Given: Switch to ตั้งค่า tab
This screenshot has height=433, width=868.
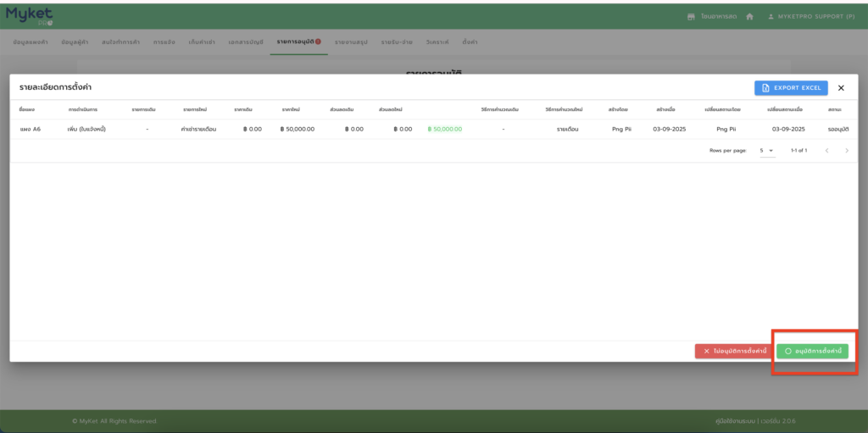Looking at the screenshot, I should 470,42.
